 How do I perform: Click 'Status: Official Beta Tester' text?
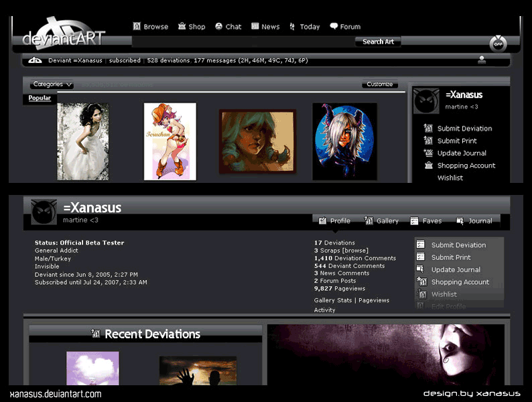pos(79,243)
